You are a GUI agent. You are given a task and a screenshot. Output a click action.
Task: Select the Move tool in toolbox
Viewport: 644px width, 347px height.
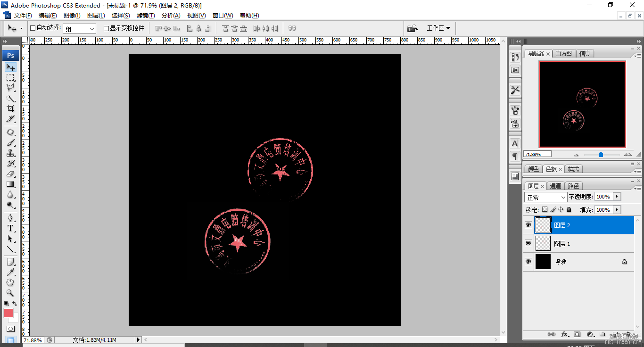[10, 67]
